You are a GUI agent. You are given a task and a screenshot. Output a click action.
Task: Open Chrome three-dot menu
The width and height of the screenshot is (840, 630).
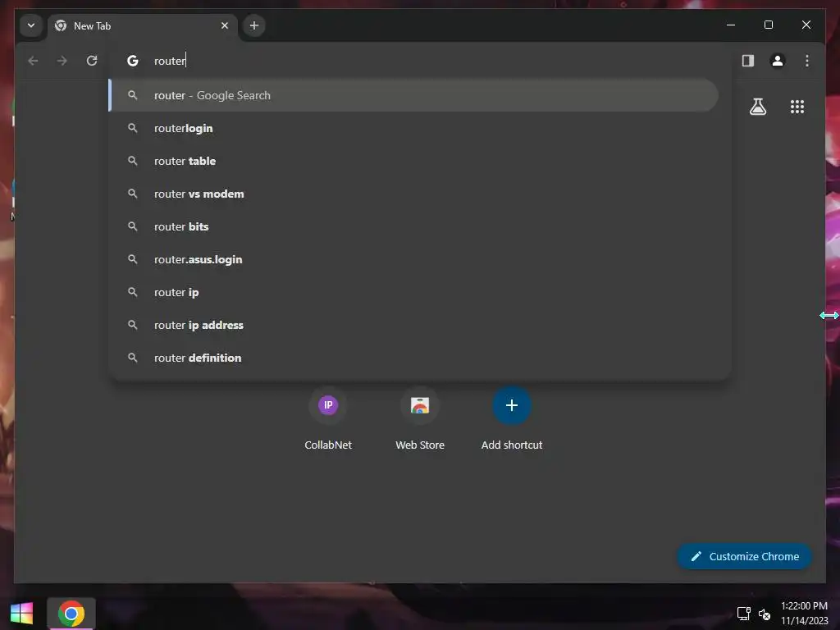tap(807, 61)
